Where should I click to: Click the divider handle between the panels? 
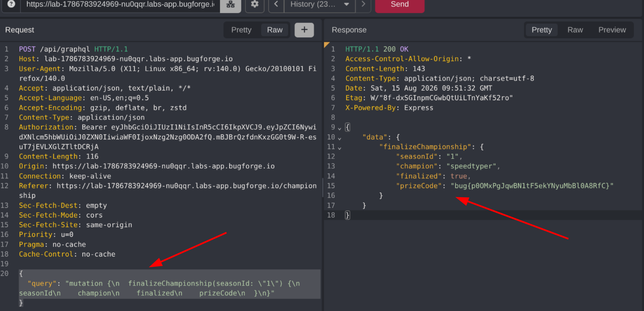[323, 188]
